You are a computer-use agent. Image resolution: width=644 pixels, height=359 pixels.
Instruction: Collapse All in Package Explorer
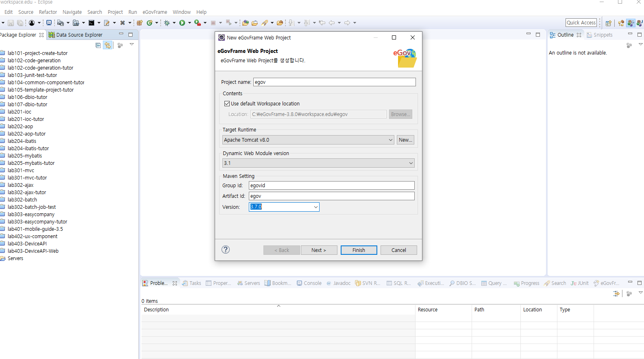(x=98, y=45)
